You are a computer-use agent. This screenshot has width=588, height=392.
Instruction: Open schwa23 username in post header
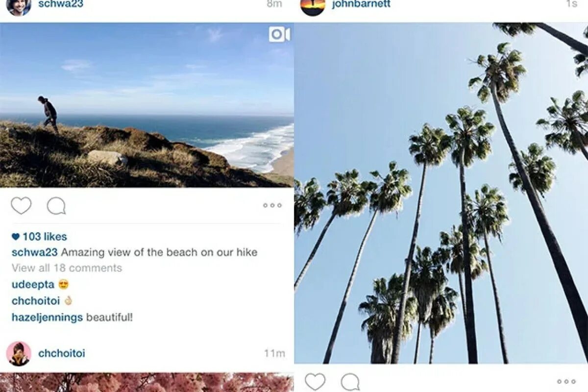pos(61,4)
